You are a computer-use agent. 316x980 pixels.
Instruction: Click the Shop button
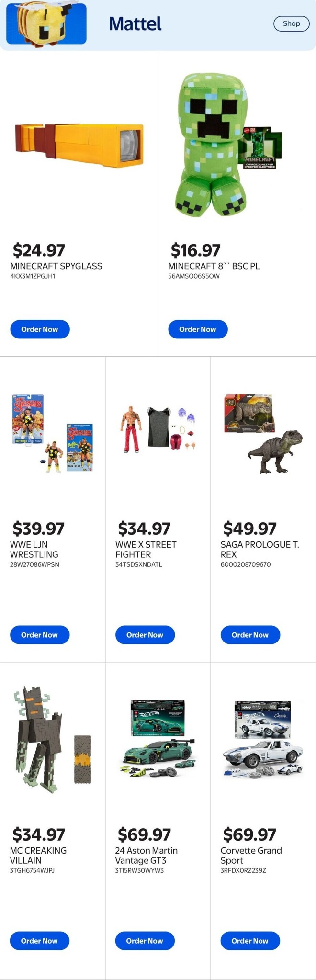[x=291, y=23]
